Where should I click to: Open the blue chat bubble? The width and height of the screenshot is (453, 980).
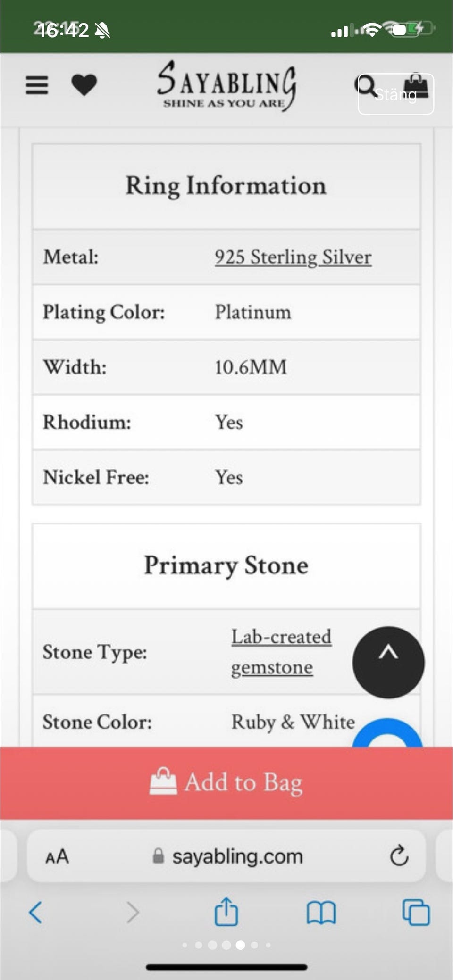(x=388, y=735)
